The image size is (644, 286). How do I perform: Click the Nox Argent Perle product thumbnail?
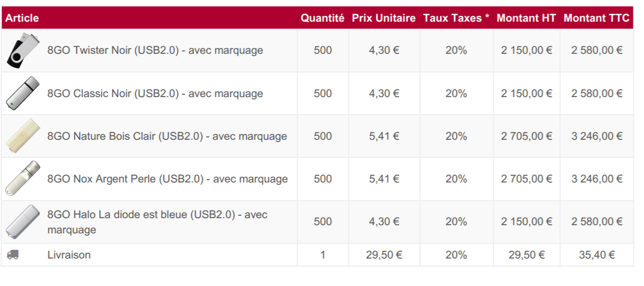coord(23,179)
